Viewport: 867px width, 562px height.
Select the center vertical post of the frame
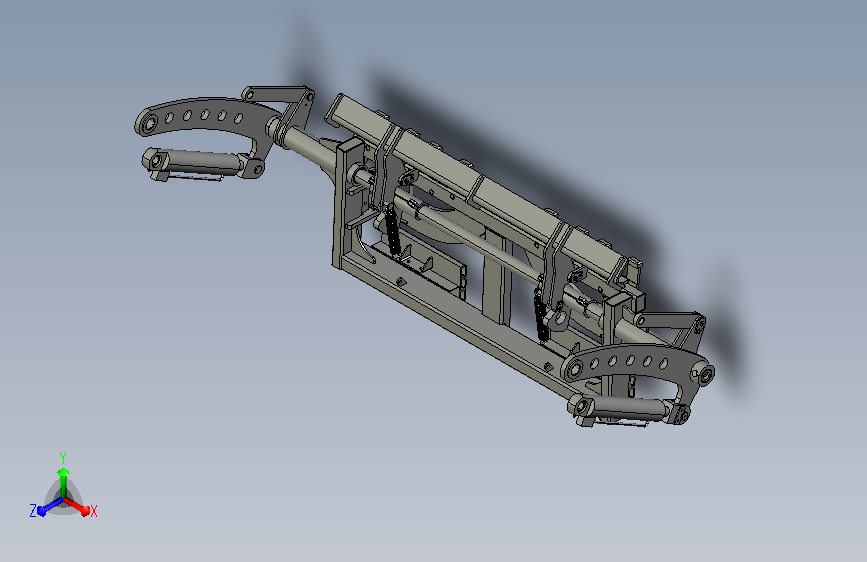pos(496,279)
